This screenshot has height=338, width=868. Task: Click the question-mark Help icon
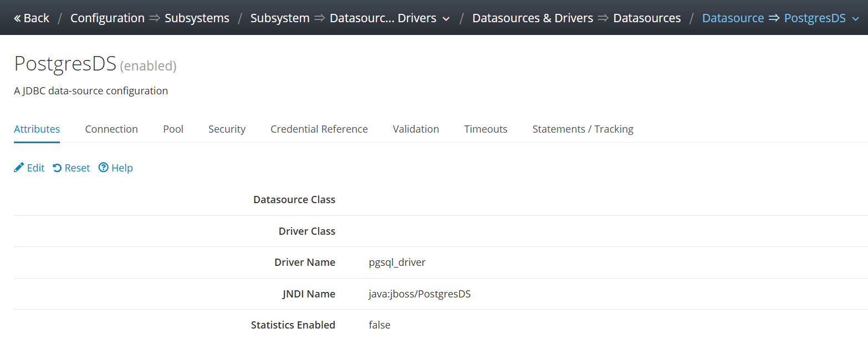point(103,168)
